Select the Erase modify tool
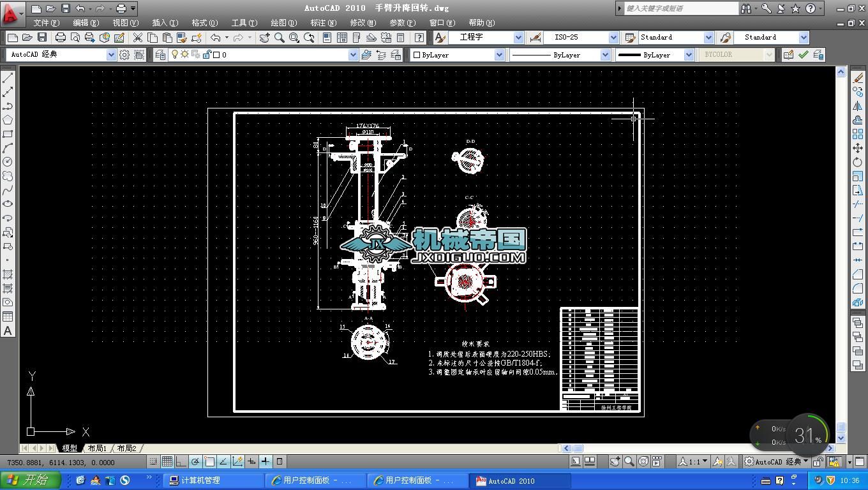Screen dimensions: 868x490 click(858, 78)
